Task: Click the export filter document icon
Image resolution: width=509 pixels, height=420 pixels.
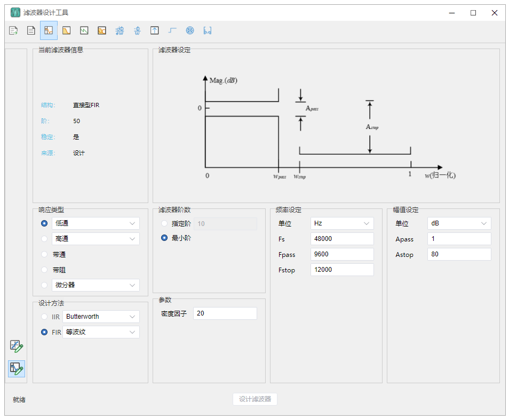Action: (x=13, y=30)
